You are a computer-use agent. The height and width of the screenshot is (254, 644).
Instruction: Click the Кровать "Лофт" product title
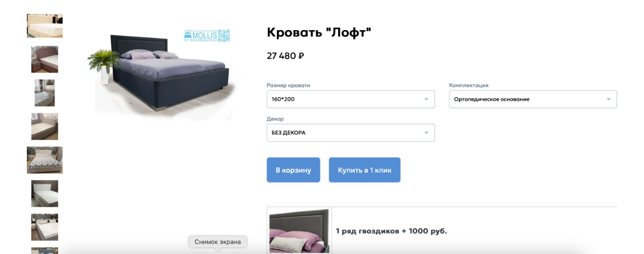(x=319, y=32)
